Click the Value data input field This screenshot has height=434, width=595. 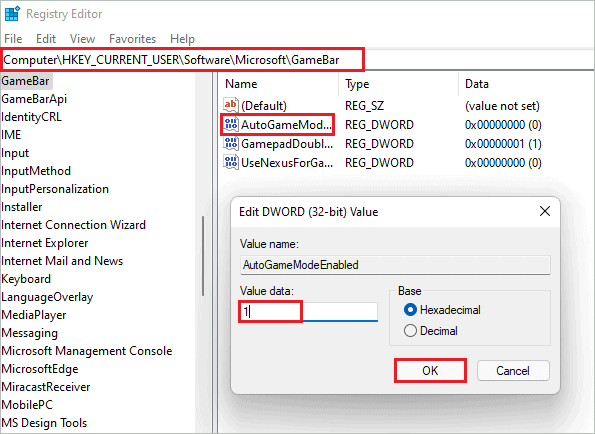(x=309, y=312)
